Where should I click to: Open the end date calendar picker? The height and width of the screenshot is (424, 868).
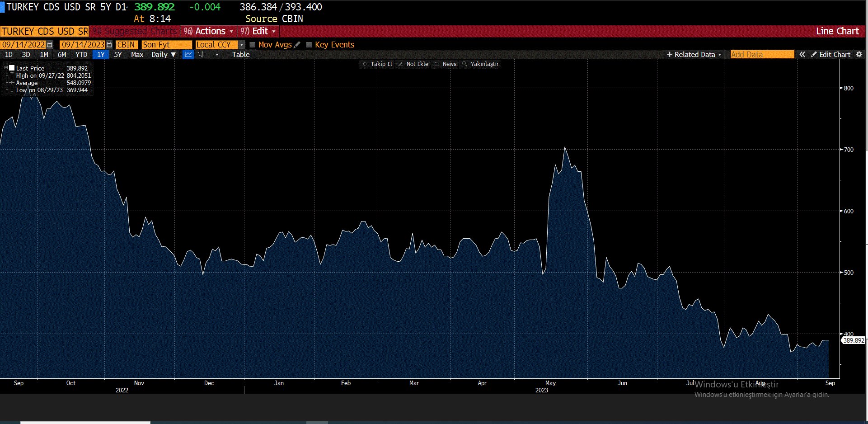point(109,45)
